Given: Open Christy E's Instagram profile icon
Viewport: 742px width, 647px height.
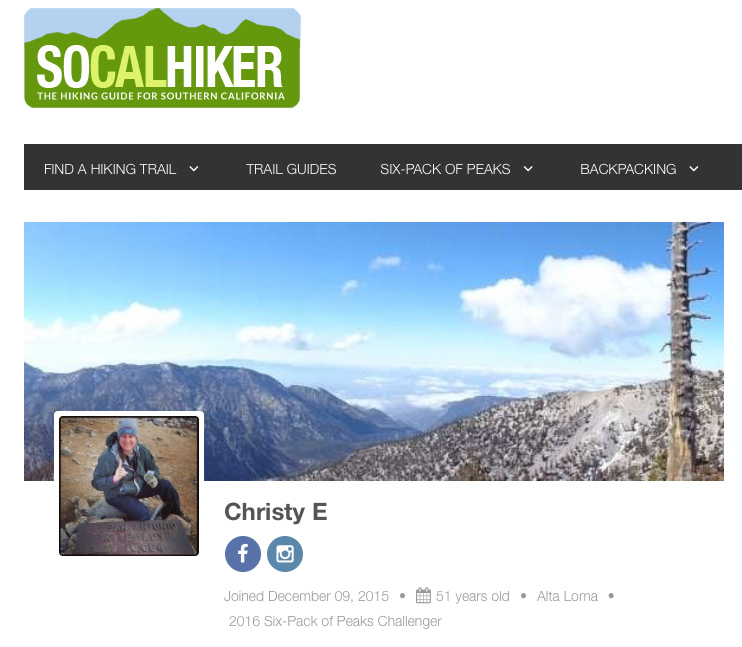Looking at the screenshot, I should tap(285, 554).
